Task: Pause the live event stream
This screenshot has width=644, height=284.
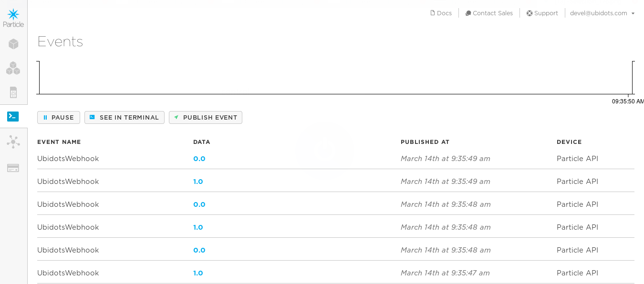Action: (x=59, y=118)
